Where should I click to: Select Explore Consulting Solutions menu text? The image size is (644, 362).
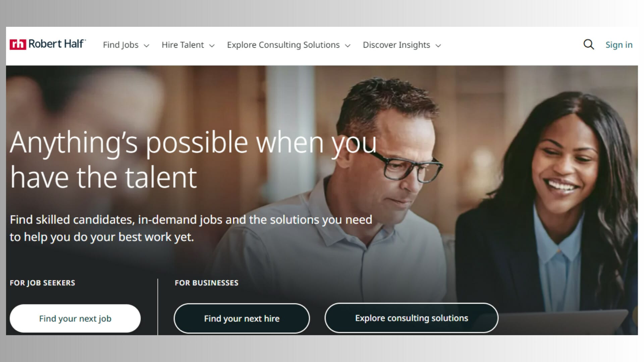[283, 45]
